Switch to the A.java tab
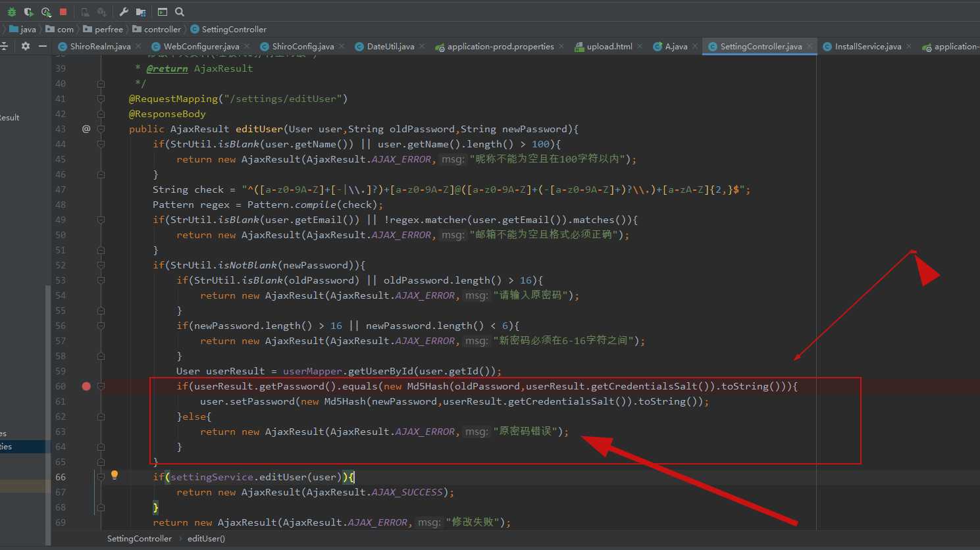This screenshot has height=550, width=980. (x=676, y=46)
